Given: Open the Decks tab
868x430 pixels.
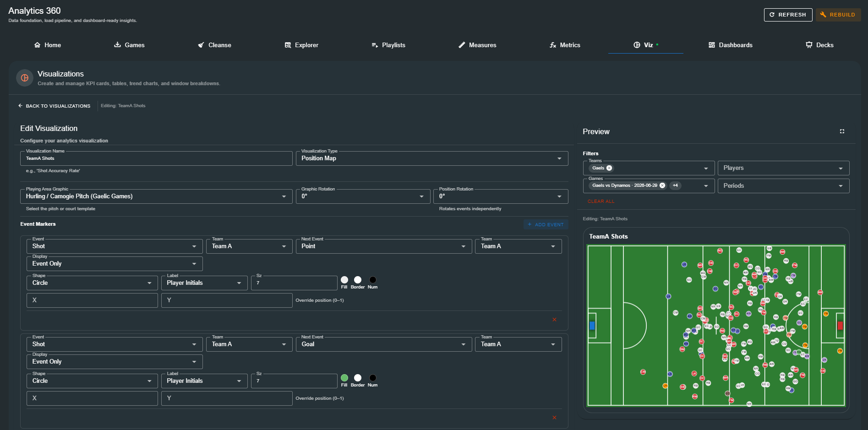Looking at the screenshot, I should pyautogui.click(x=819, y=45).
